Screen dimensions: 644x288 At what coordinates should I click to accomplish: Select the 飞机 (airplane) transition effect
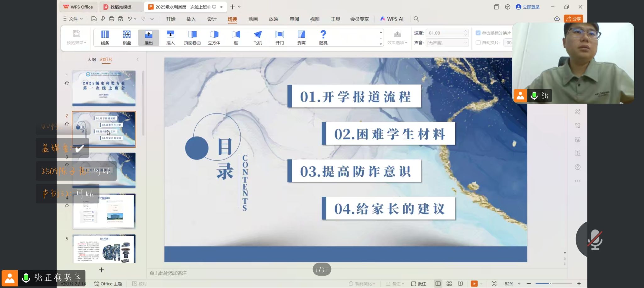click(x=258, y=37)
